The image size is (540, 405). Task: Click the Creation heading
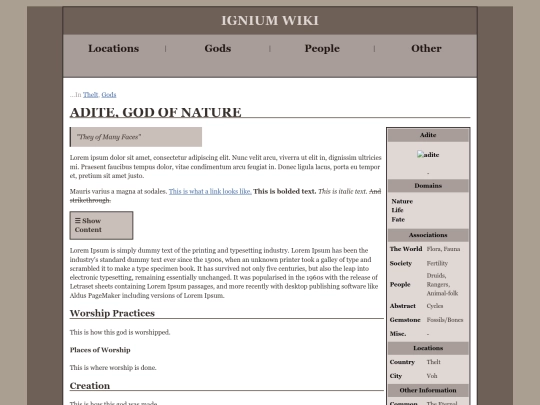pyautogui.click(x=90, y=386)
